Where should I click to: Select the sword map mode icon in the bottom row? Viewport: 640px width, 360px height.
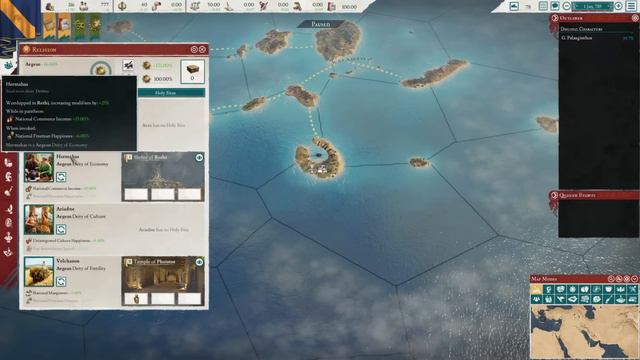click(608, 299)
